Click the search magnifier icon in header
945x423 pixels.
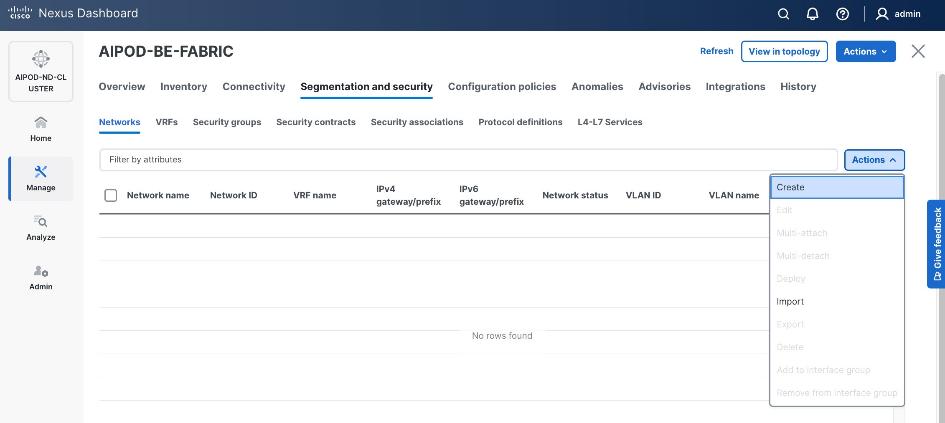pos(784,14)
